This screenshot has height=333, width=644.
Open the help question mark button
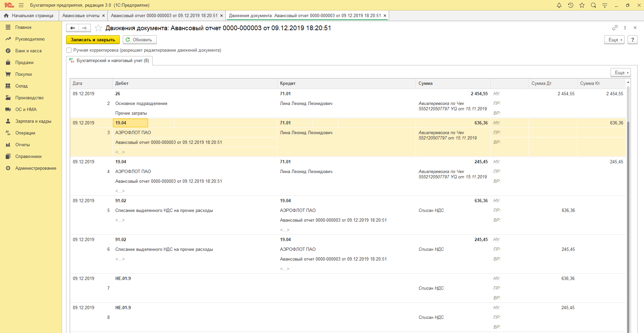click(x=632, y=40)
